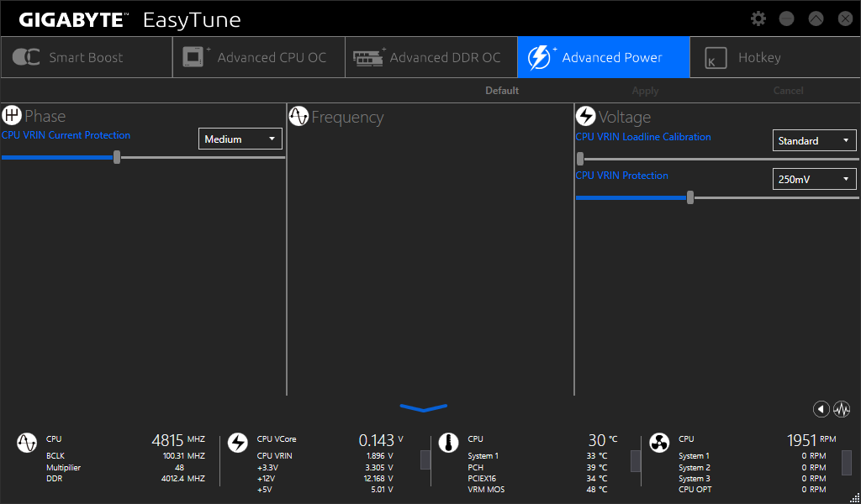This screenshot has height=504, width=861.
Task: Switch to the Smart Boost tab
Action: tap(87, 57)
